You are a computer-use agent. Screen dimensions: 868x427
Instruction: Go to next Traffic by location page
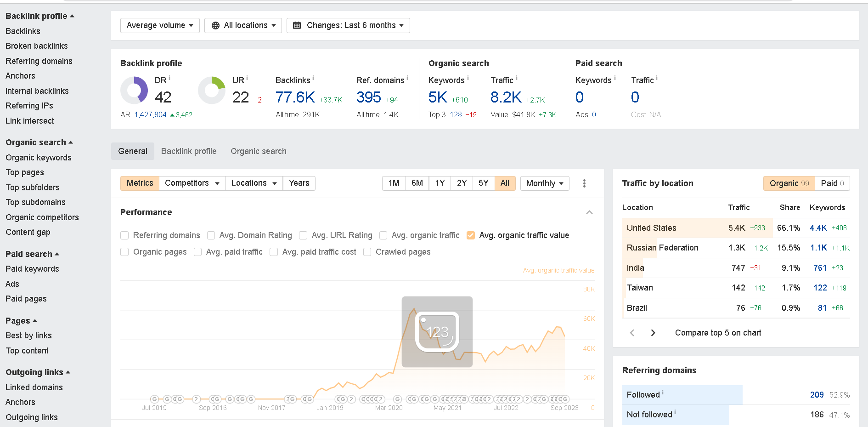click(x=653, y=333)
